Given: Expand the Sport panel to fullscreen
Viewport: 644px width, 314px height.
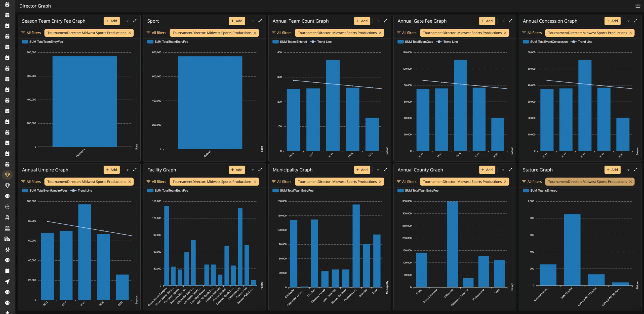Looking at the screenshot, I should coord(260,21).
